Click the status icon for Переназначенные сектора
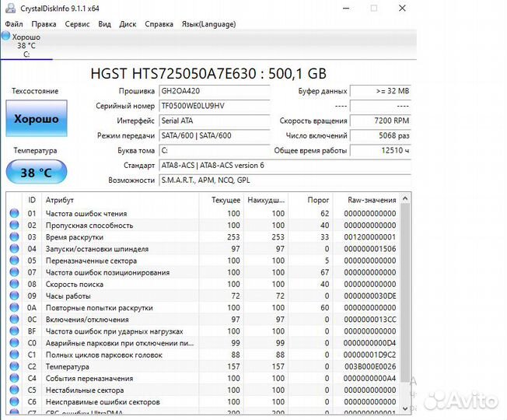 (x=14, y=260)
